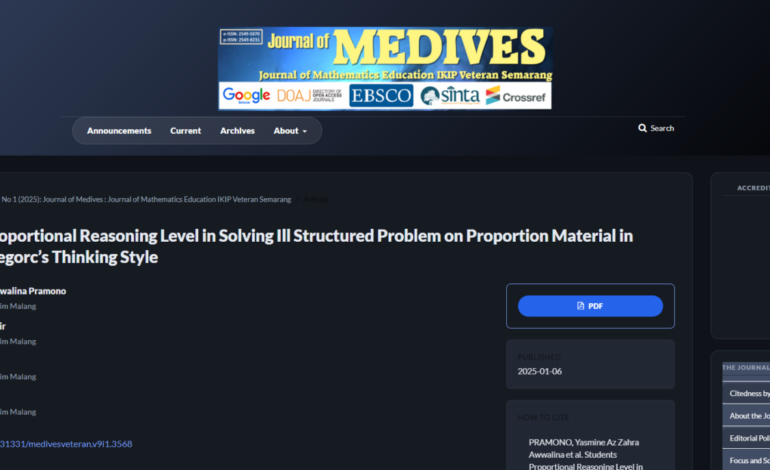Click the search magnifier icon

click(x=642, y=128)
